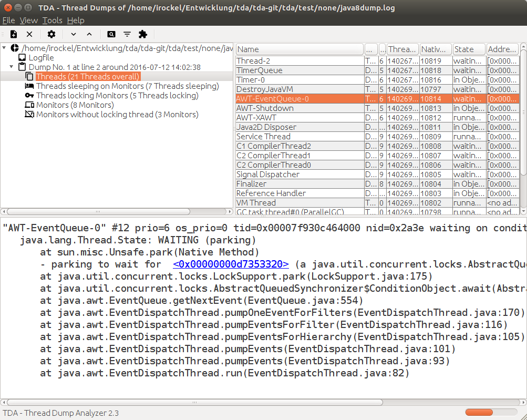The image size is (527, 420).
Task: Select the VM Thread row
Action: pyautogui.click(x=377, y=202)
